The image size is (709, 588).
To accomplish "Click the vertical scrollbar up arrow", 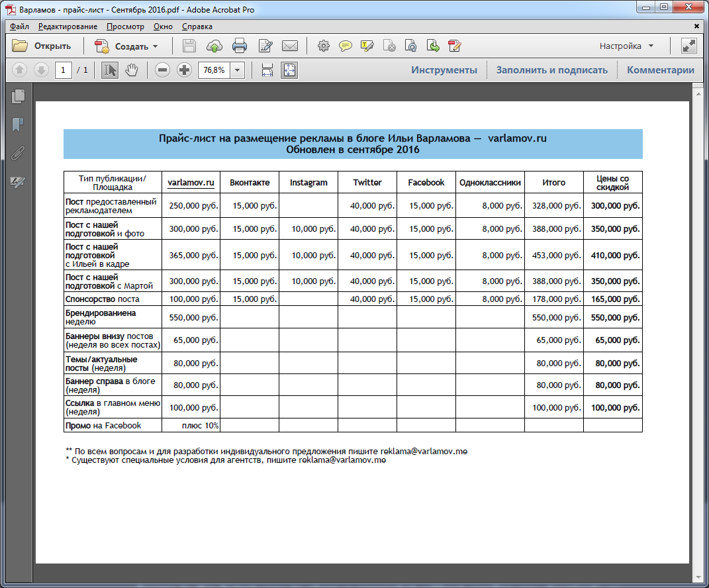I will coord(698,93).
